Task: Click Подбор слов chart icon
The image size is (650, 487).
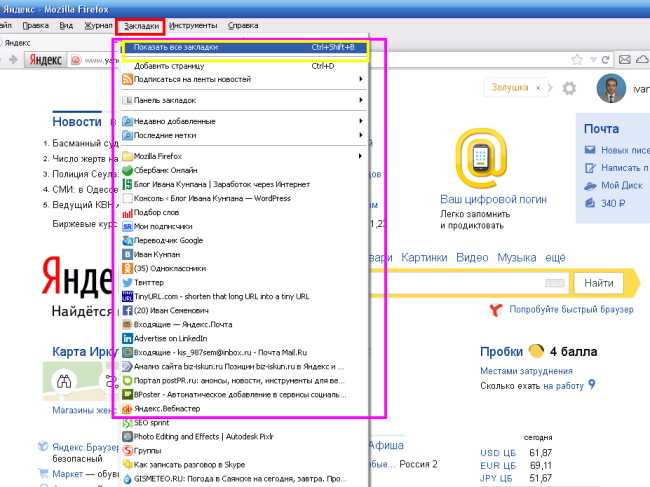Action: (x=127, y=213)
